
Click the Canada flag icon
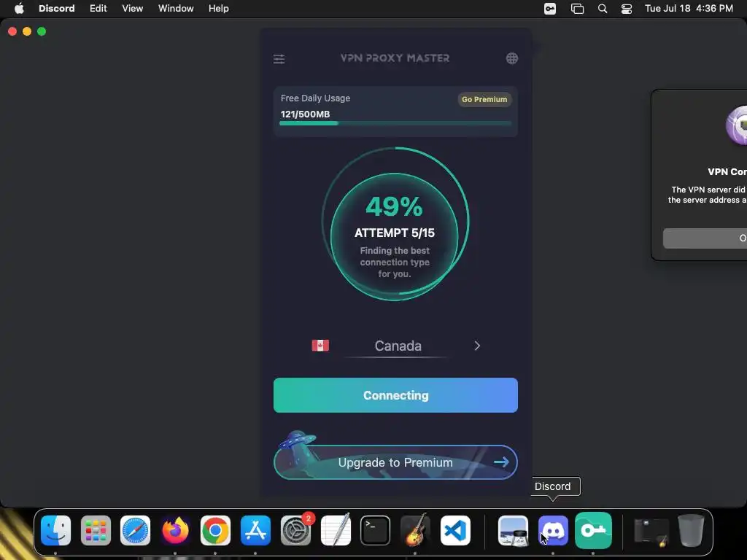(320, 345)
